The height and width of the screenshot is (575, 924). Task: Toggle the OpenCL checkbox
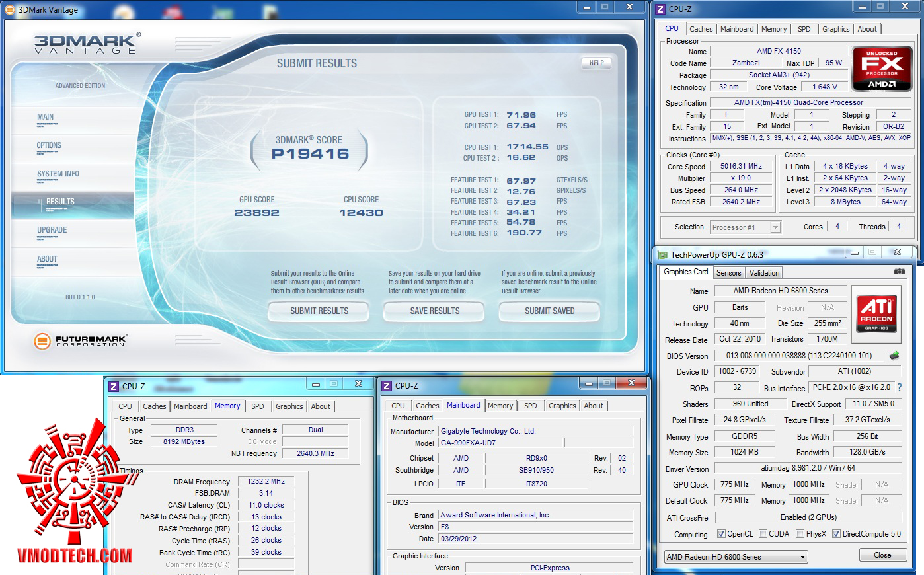click(x=721, y=534)
